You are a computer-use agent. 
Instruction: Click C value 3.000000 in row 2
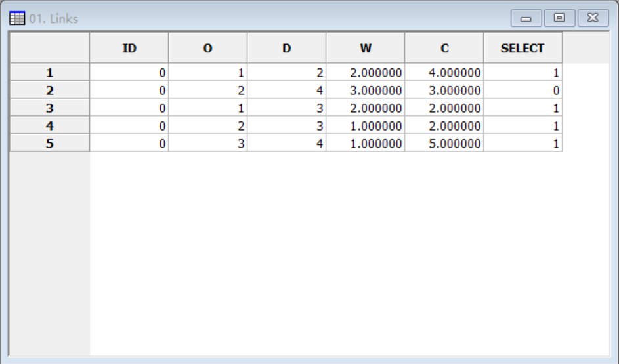click(x=444, y=91)
